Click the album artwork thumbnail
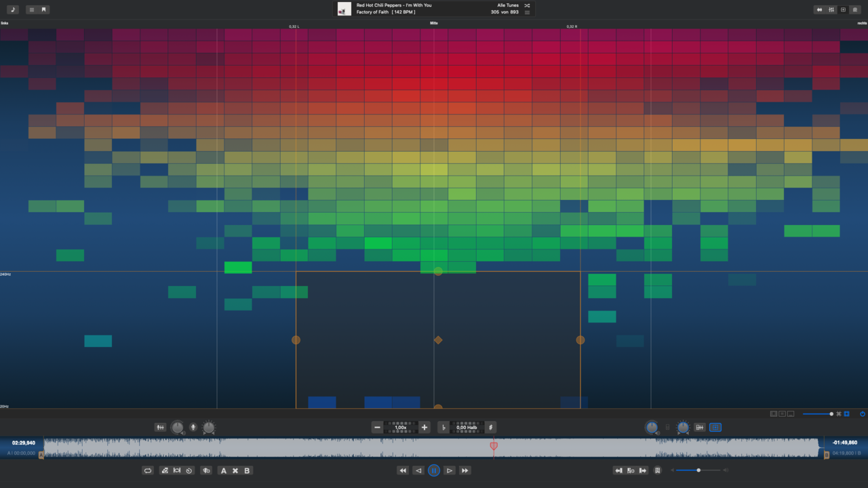Image resolution: width=868 pixels, height=488 pixels. click(x=344, y=9)
